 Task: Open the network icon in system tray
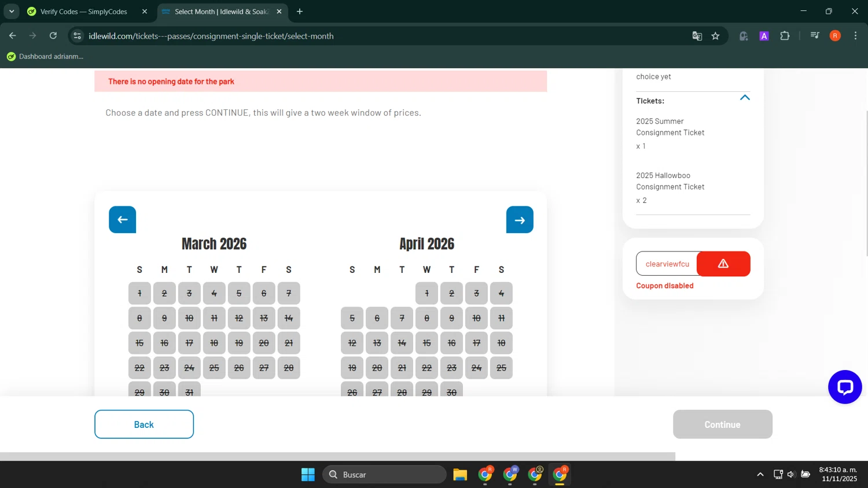[778, 475]
